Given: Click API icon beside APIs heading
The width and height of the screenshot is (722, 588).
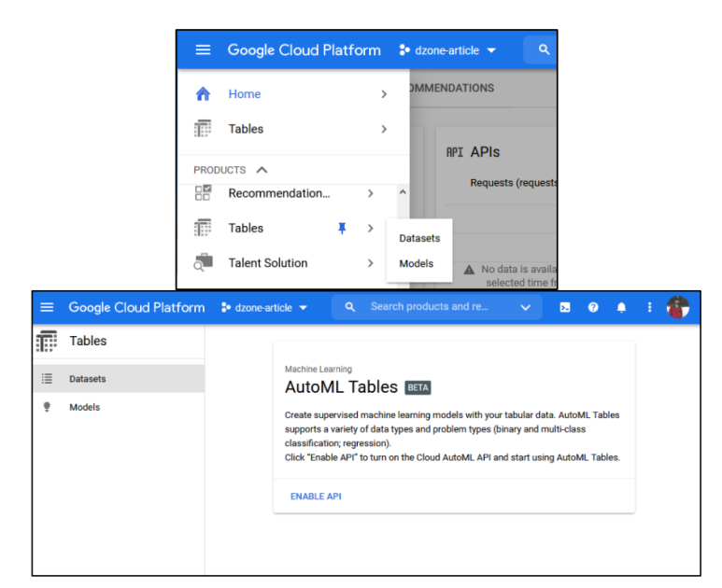Looking at the screenshot, I should (x=455, y=152).
